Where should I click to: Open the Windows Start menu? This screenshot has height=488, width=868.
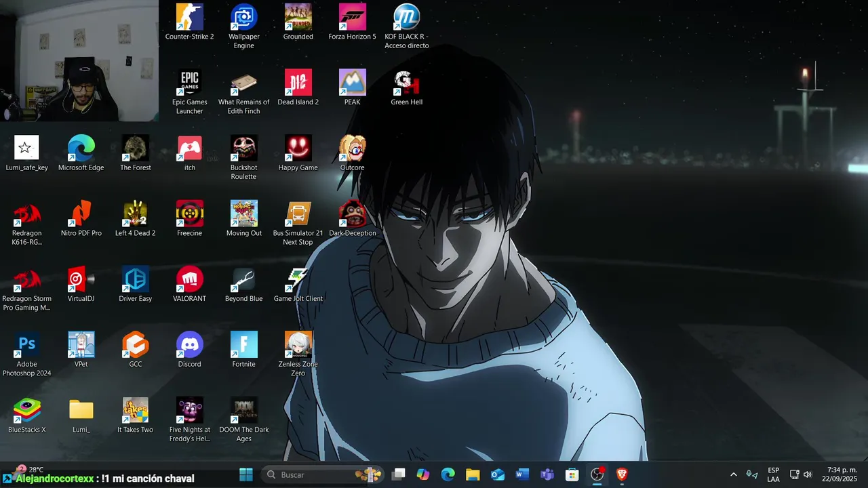[246, 474]
